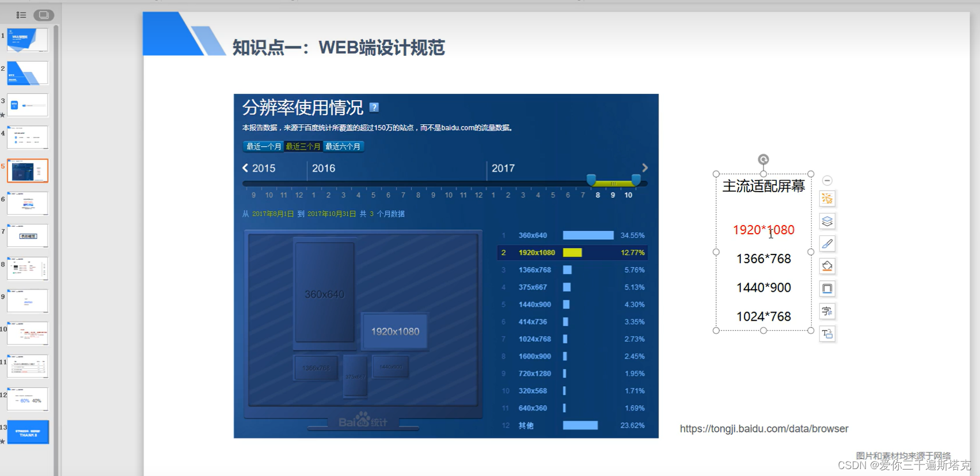This screenshot has height=476, width=980.
Task: Click the right handle of the date range slider
Action: point(636,180)
